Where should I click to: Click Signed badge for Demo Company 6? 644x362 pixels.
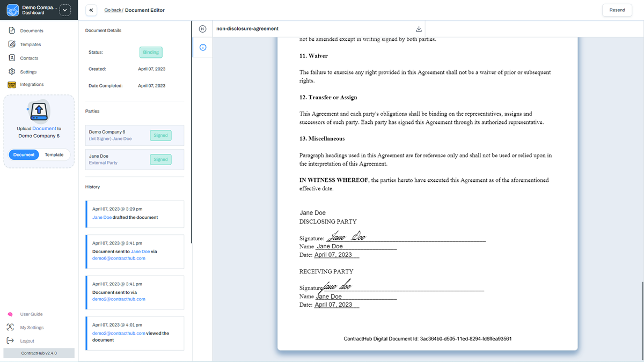[x=160, y=135]
